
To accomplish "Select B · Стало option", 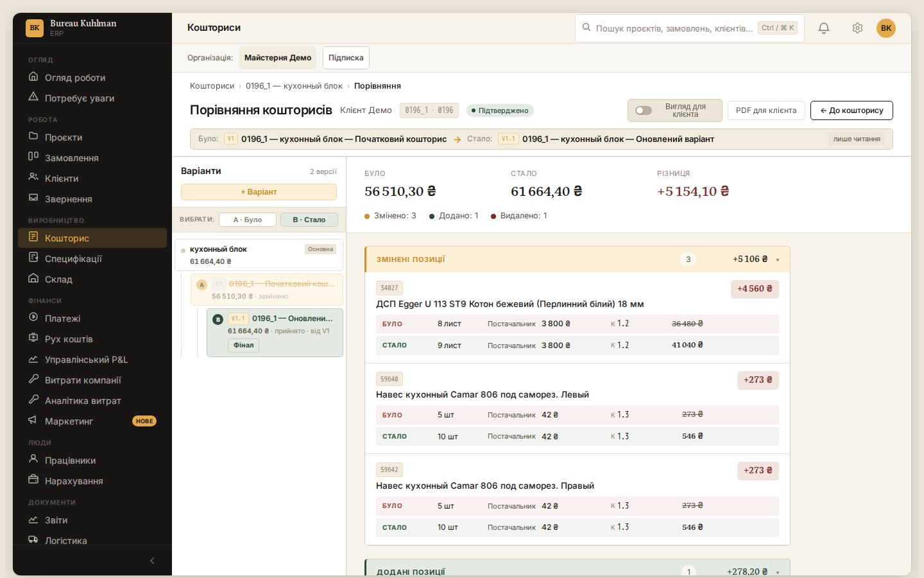I will (309, 220).
